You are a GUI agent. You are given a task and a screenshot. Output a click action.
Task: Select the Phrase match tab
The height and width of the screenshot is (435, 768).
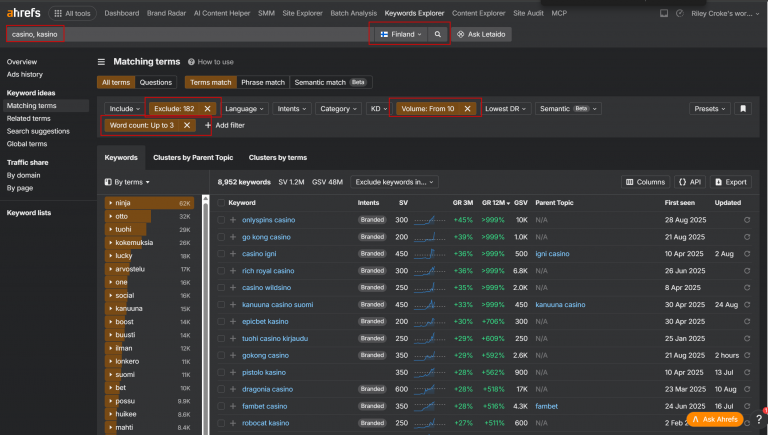point(263,82)
